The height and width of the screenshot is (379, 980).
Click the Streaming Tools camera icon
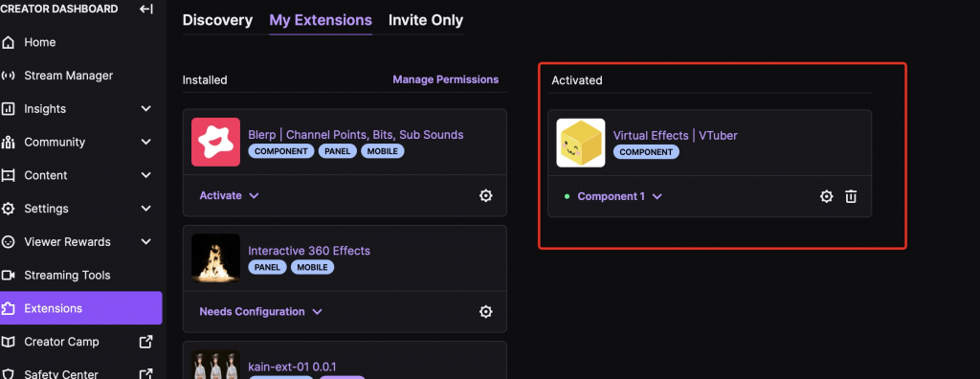tap(8, 276)
